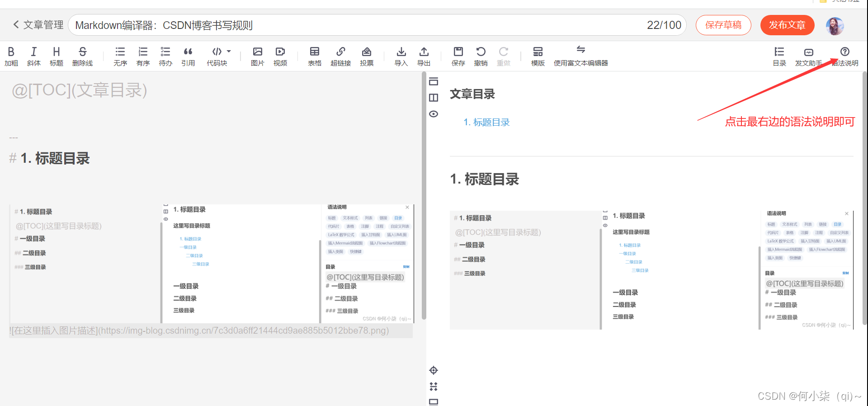Insert todo list with 待办

(165, 57)
